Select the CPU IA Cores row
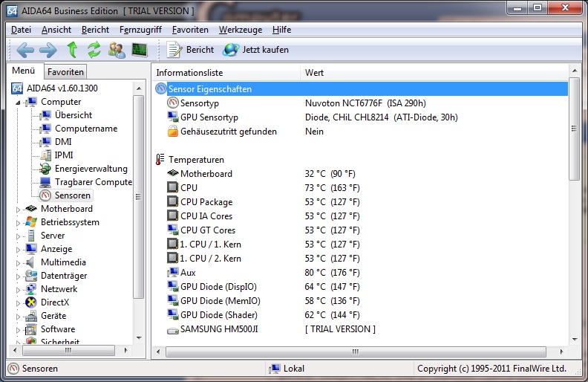This screenshot has width=588, height=382. [x=362, y=216]
